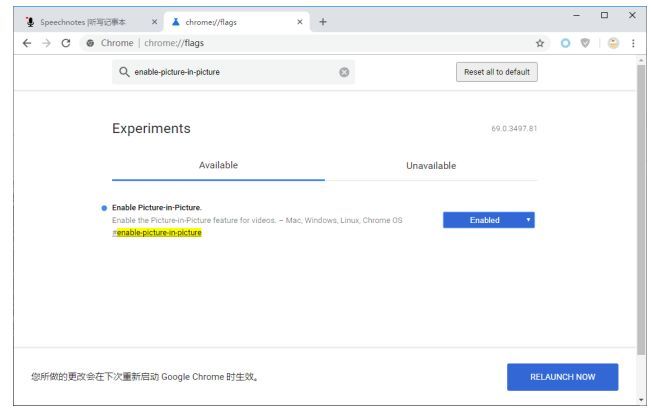Open the #enable-picture-in-picture anchor link

coord(158,232)
